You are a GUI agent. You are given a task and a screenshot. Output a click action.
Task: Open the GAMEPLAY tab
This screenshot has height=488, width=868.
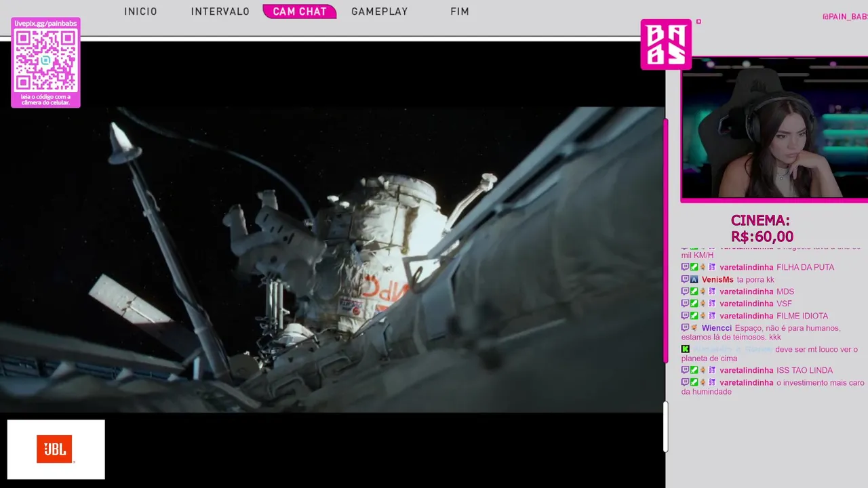point(380,12)
